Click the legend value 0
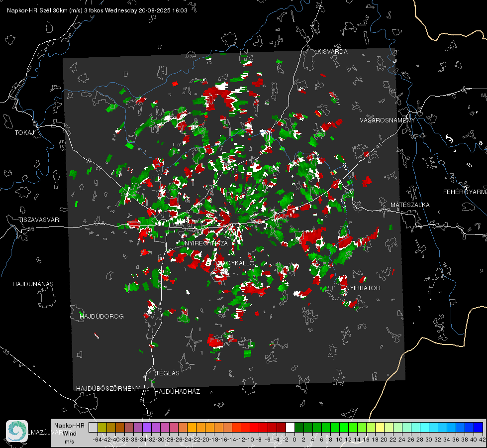 tap(294, 440)
